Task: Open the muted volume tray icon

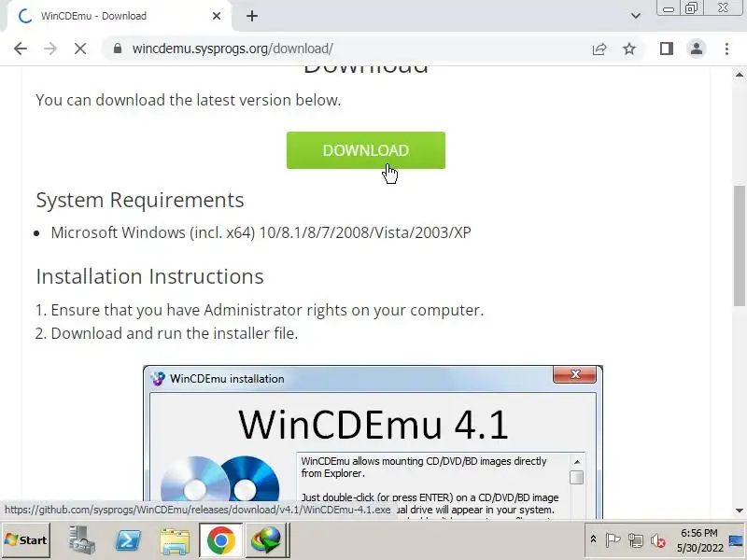Action: [x=658, y=540]
